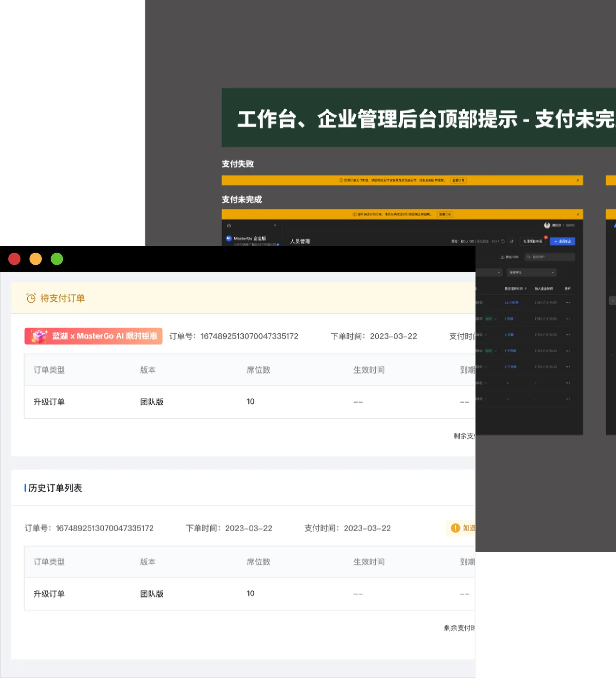Click the view order button in the 支付未完成 banner
Screen dimensions: 616x678
445,214
